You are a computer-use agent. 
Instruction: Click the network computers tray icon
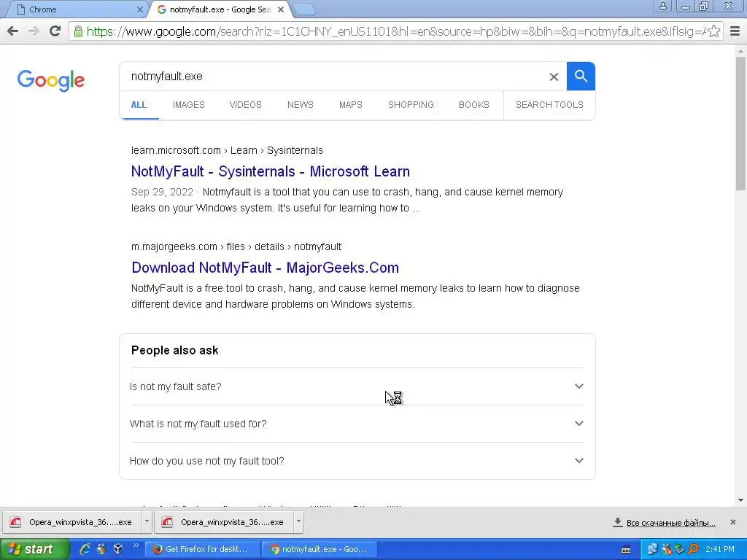(652, 549)
